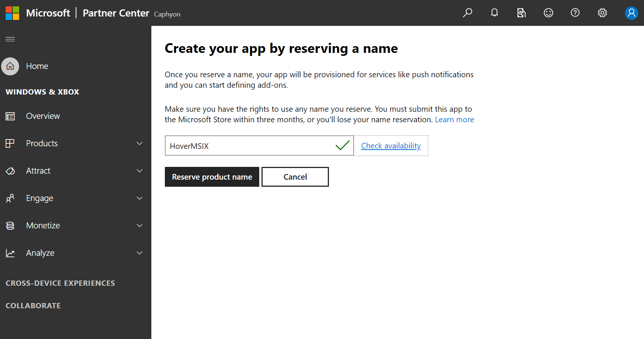
Task: Click the Caphyon account label
Action: (167, 14)
